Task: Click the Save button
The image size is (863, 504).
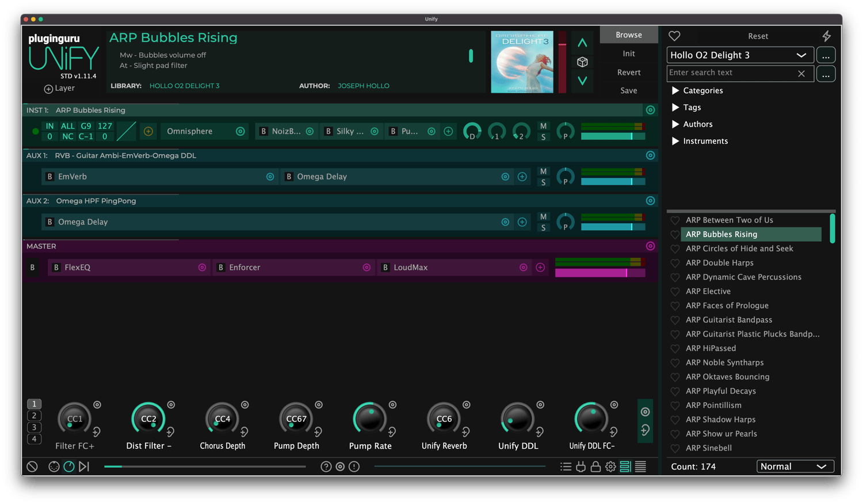Action: [x=628, y=90]
